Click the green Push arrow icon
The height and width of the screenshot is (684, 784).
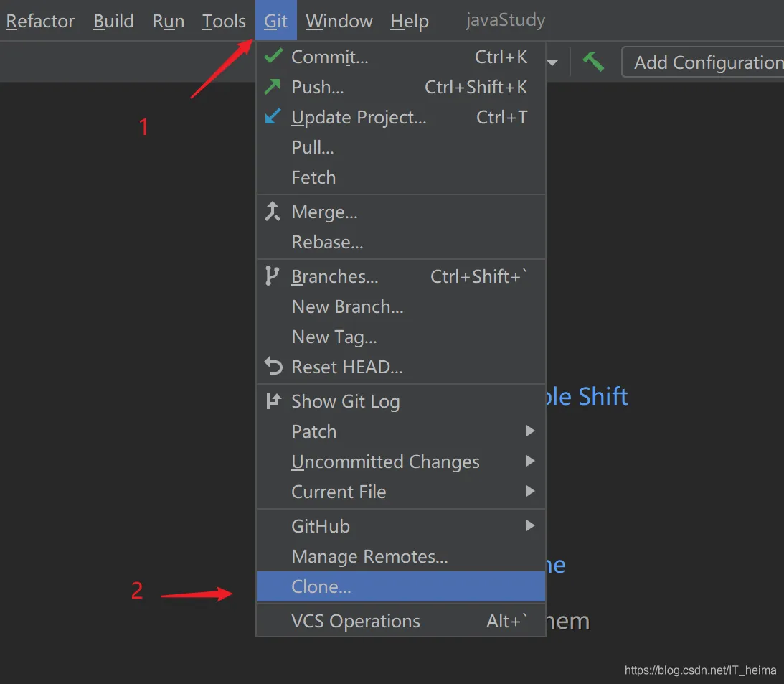click(273, 87)
